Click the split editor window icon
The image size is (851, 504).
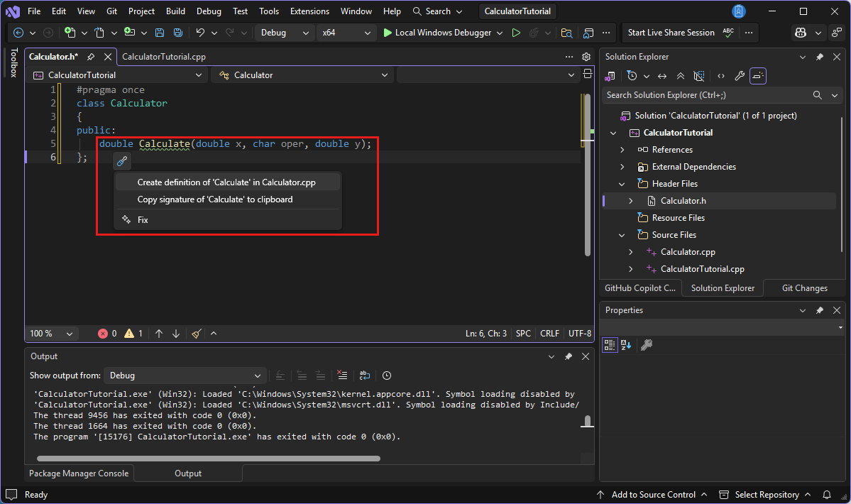tap(587, 74)
